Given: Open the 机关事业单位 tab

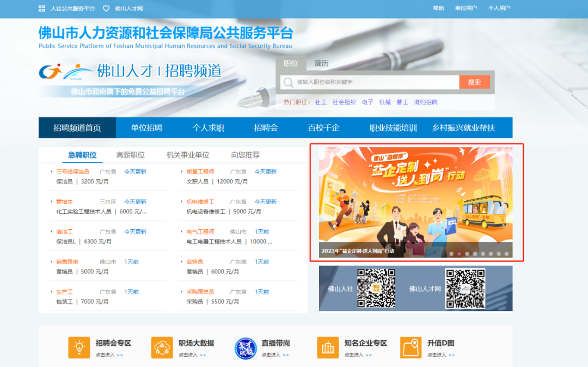Looking at the screenshot, I should click(x=188, y=155).
